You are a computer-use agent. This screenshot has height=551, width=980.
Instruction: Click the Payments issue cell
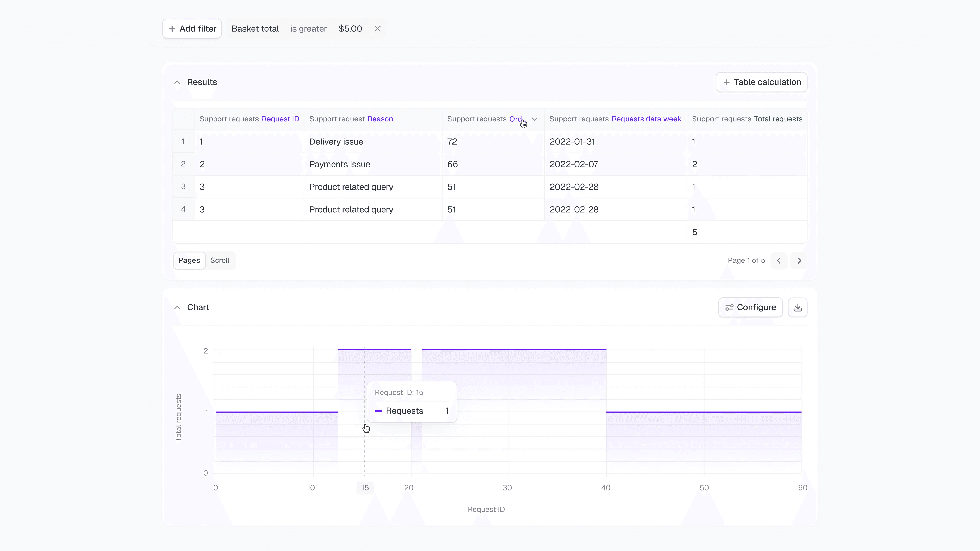[373, 164]
